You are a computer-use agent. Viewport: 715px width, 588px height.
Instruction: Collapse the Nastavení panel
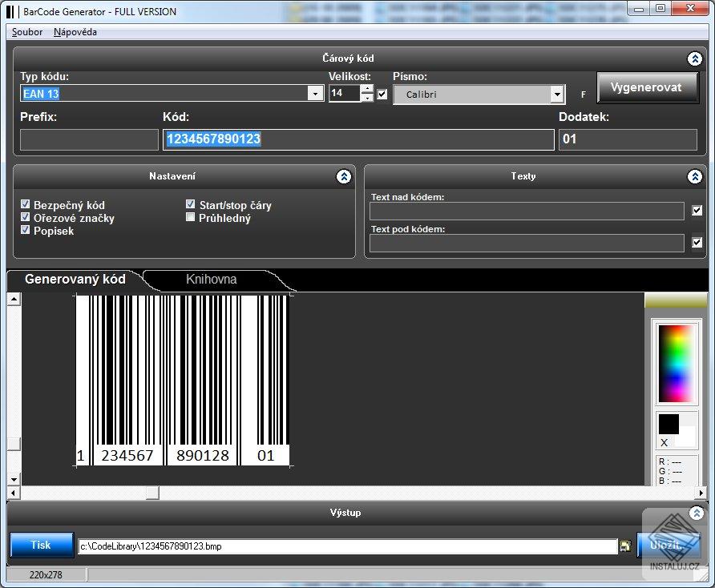(x=344, y=177)
